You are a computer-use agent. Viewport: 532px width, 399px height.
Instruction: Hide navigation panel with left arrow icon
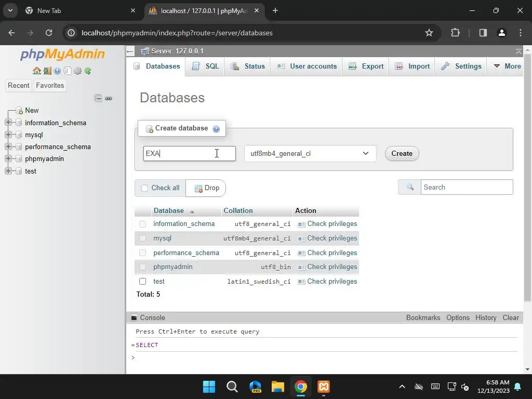click(x=130, y=51)
